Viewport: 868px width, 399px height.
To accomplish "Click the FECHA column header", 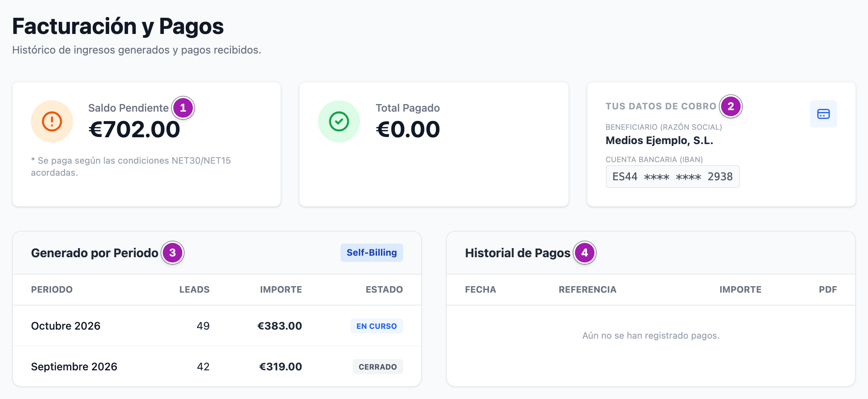I will click(x=480, y=290).
